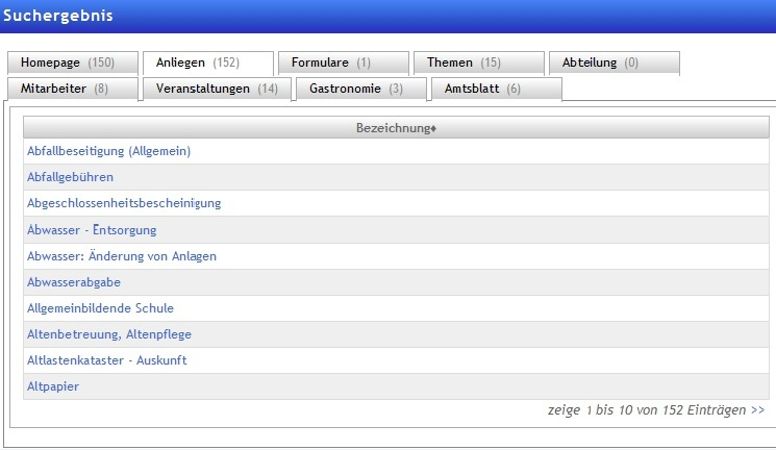Open the Gastronomie tab

pos(356,89)
